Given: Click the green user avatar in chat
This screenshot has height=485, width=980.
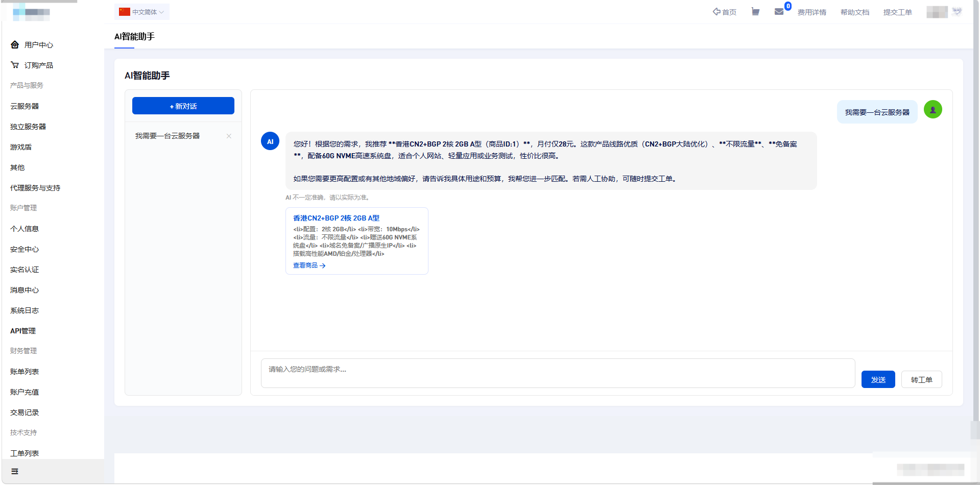Looking at the screenshot, I should (933, 109).
